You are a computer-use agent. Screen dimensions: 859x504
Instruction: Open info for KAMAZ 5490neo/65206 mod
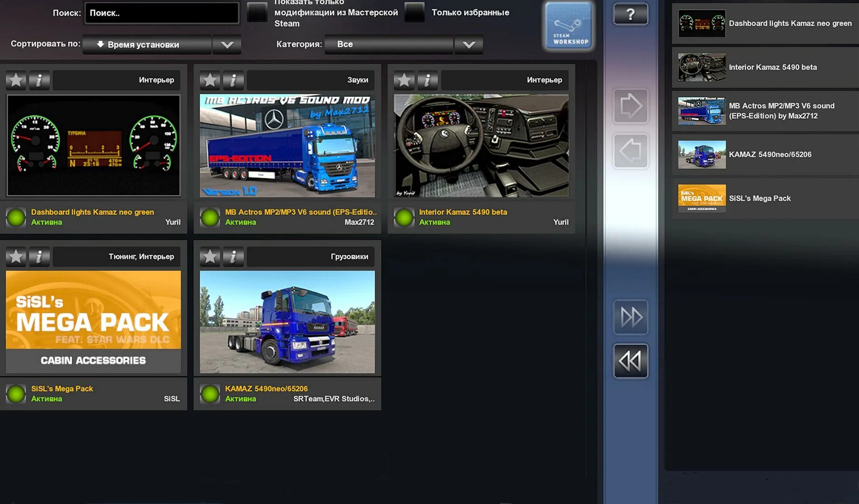click(x=233, y=257)
